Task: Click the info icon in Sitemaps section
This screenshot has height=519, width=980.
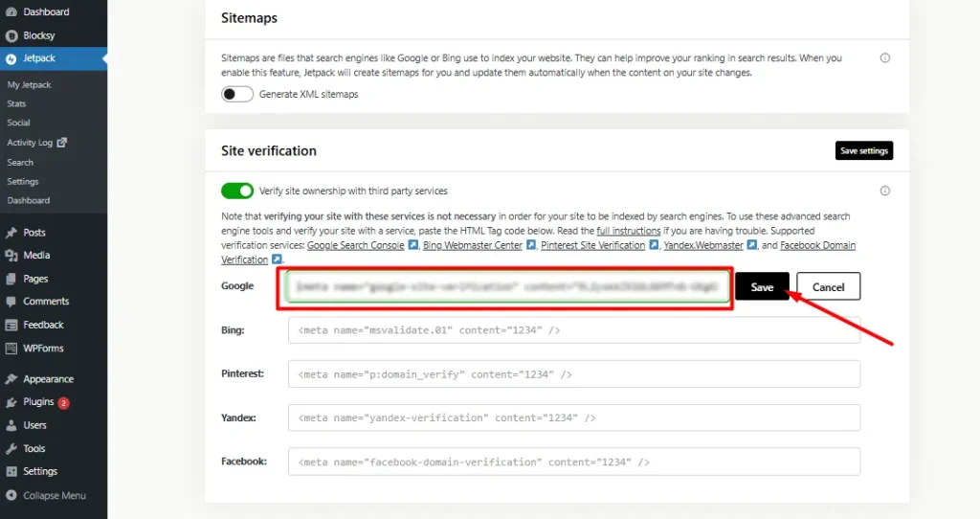Action: pyautogui.click(x=885, y=58)
